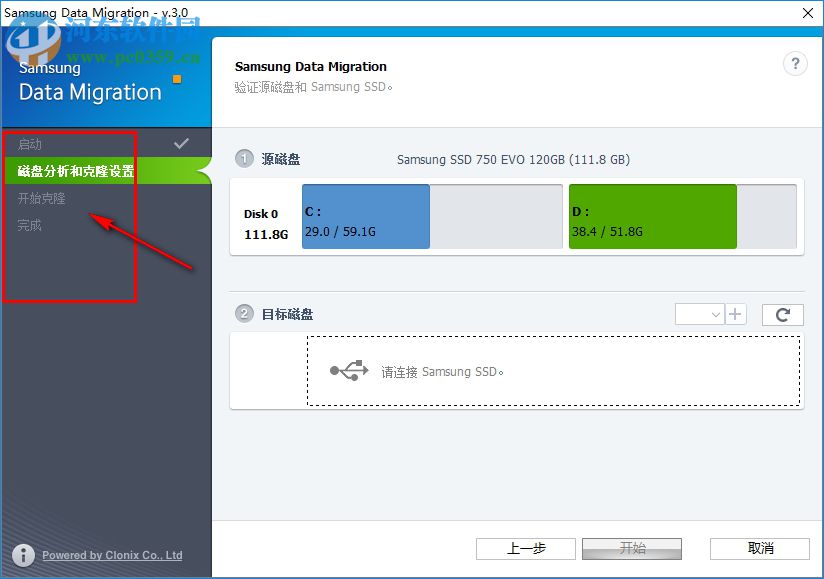Click the 上一步 button
The image size is (824, 579).
click(x=524, y=548)
